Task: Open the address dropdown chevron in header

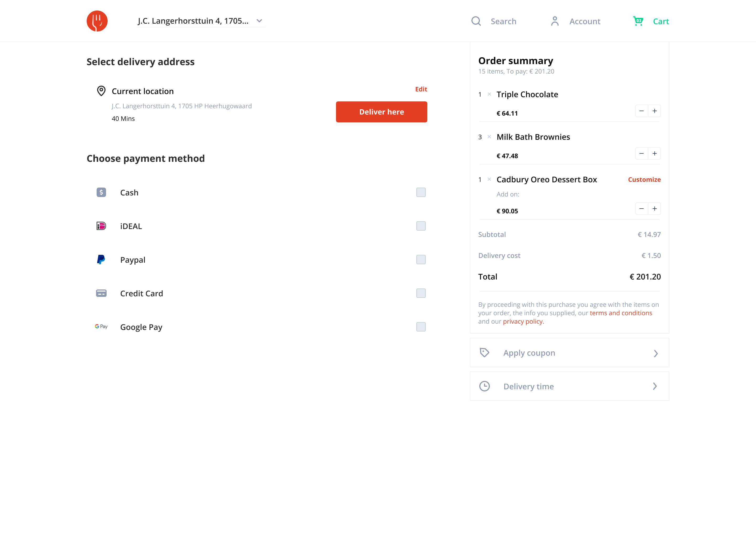Action: [259, 21]
